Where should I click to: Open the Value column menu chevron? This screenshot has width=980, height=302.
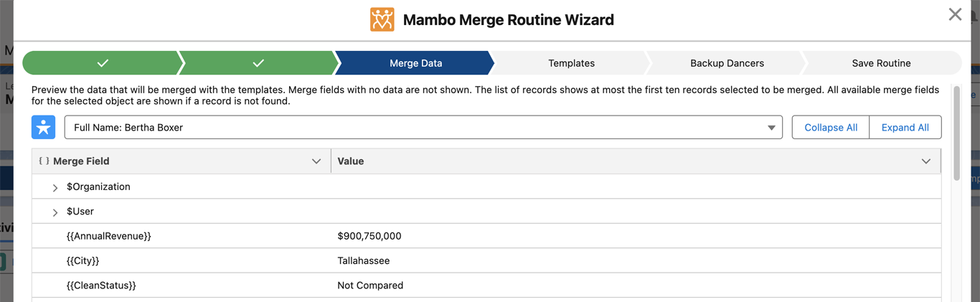[926, 161]
